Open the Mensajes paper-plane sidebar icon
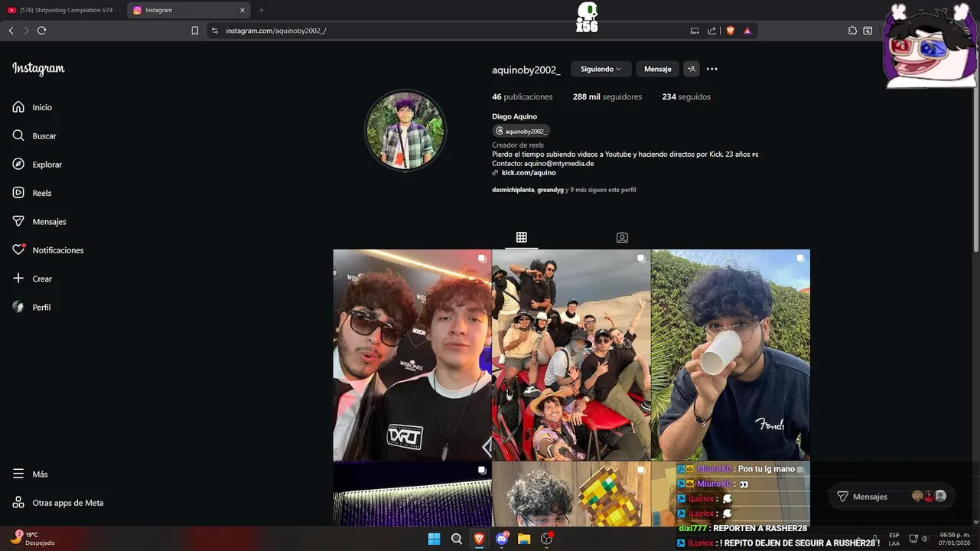This screenshot has width=980, height=551. (18, 221)
